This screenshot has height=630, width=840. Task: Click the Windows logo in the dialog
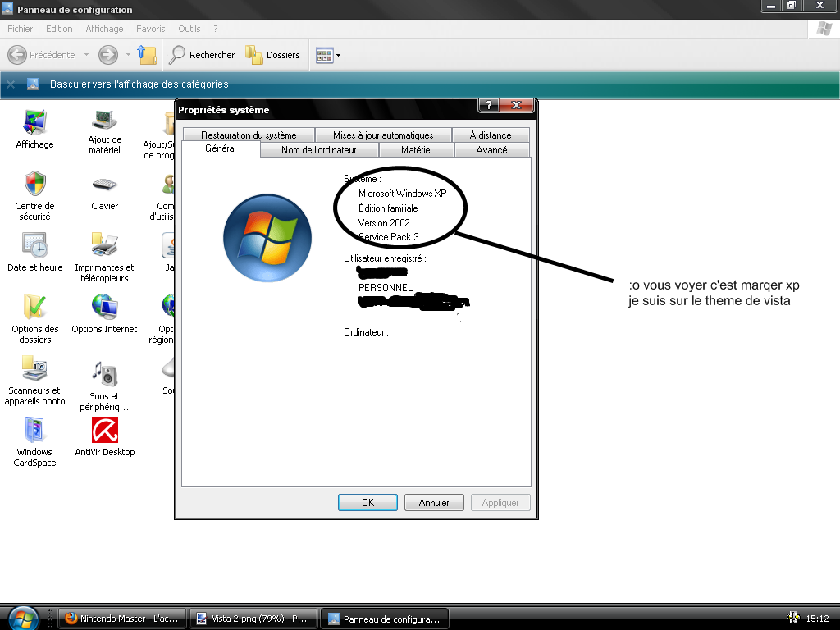tap(267, 238)
